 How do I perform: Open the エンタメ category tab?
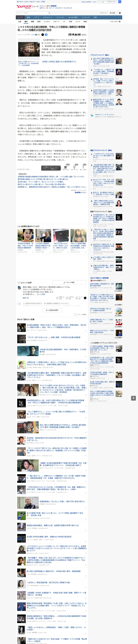[x=47, y=21]
